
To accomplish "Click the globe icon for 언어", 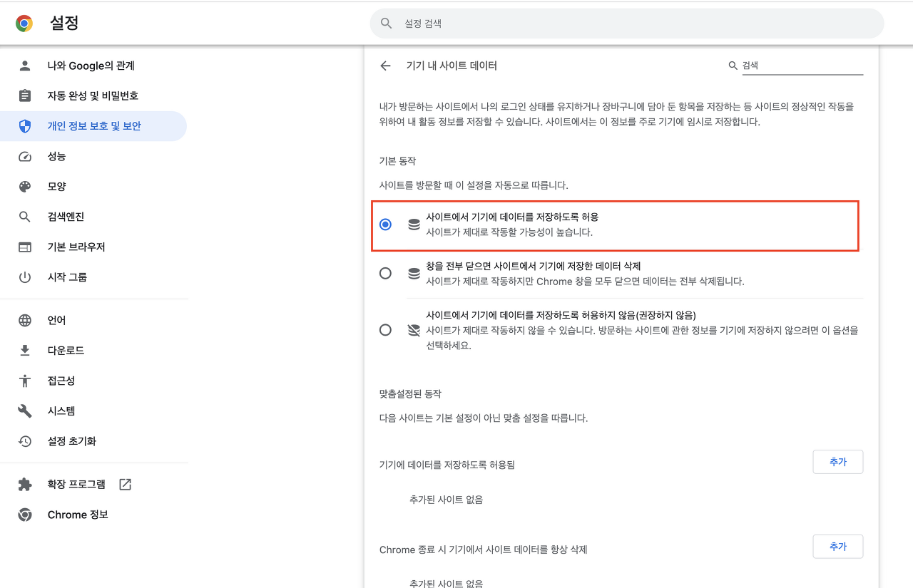I will tap(25, 320).
